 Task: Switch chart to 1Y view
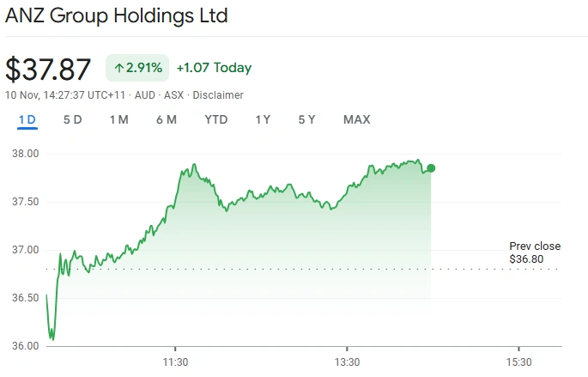[263, 119]
